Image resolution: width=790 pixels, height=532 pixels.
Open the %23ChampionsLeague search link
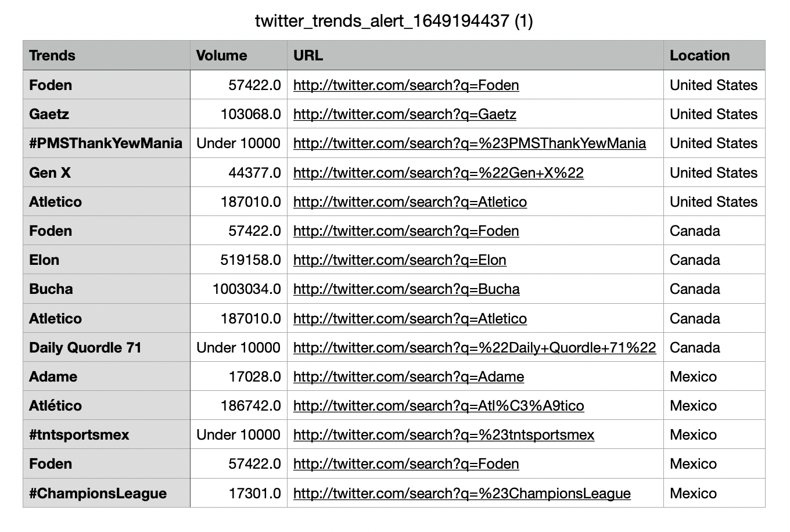pyautogui.click(x=462, y=494)
